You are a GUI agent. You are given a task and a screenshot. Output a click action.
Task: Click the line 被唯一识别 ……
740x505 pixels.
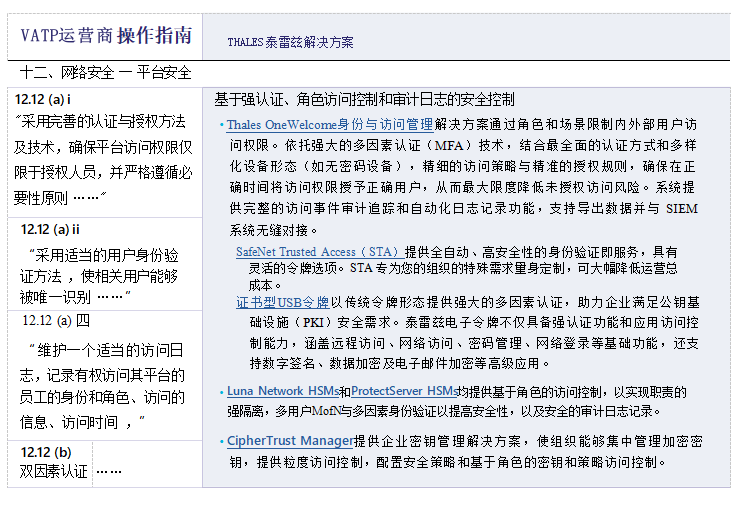tap(75, 297)
